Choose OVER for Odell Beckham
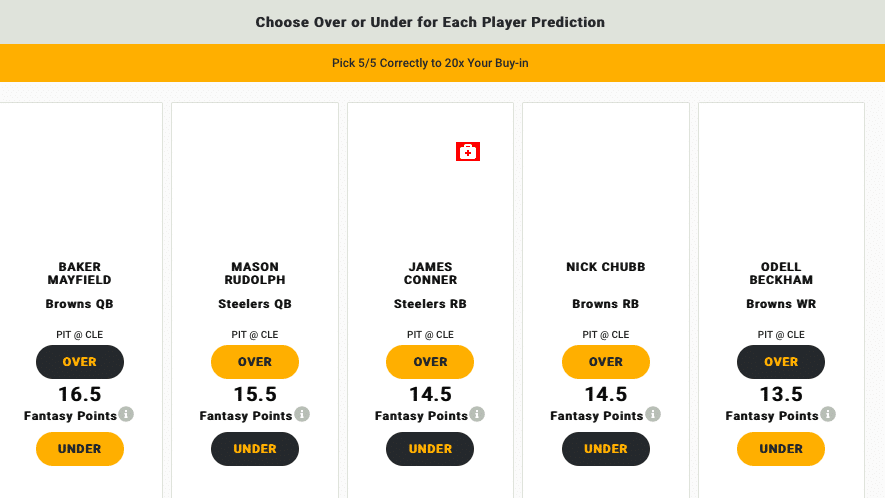Viewport: 885px width, 498px height. point(781,362)
